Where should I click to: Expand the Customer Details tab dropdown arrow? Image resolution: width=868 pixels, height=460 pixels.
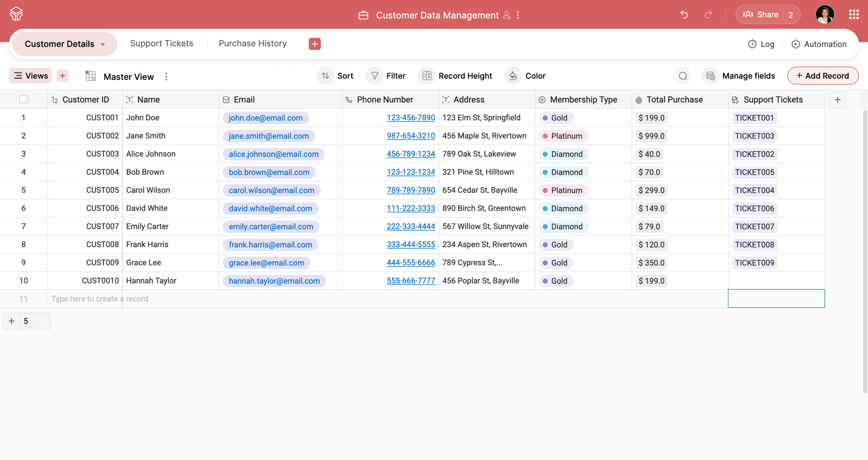pos(103,44)
